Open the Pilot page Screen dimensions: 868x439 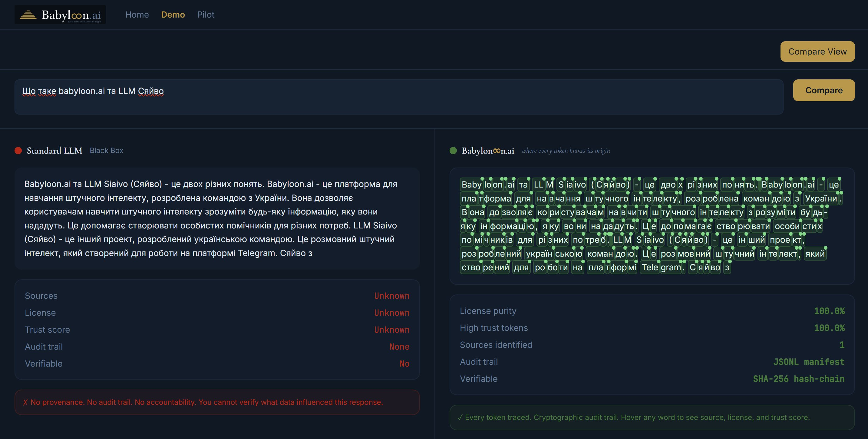[206, 15]
